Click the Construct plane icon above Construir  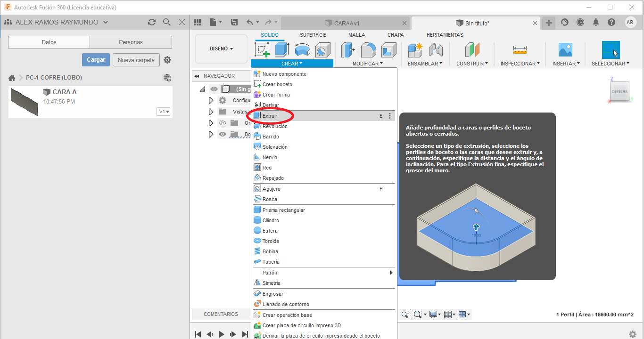[x=472, y=50]
